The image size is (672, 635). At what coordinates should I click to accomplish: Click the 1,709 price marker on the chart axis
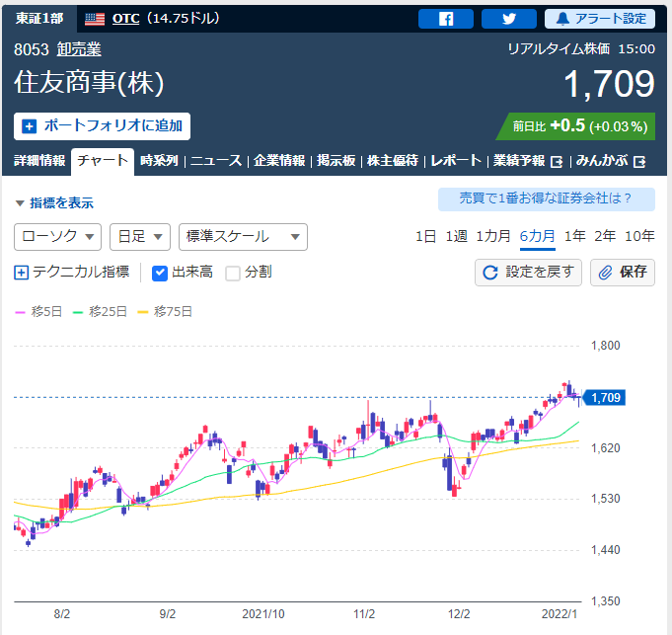tap(605, 398)
